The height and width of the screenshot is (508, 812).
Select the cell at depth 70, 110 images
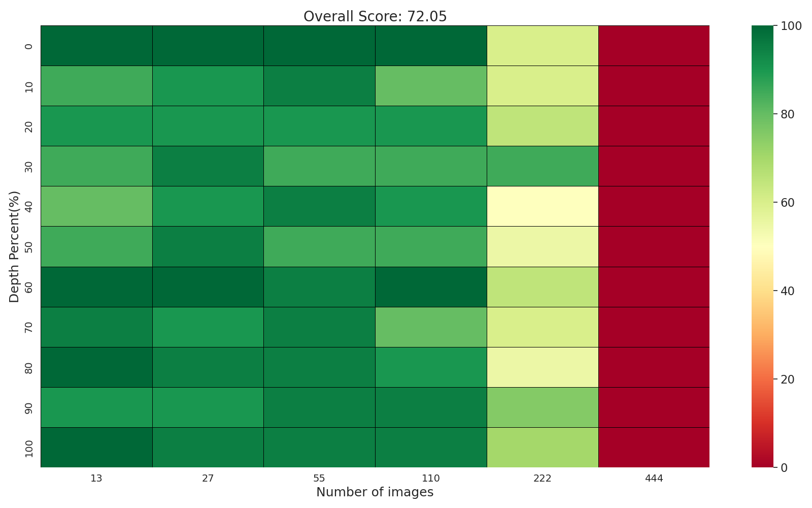pyautogui.click(x=431, y=327)
